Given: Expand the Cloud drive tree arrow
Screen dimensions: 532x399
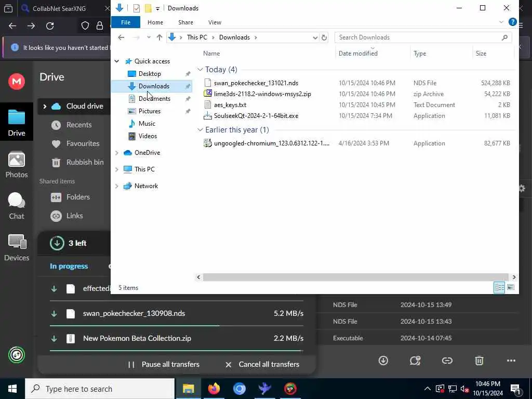Looking at the screenshot, I should [45, 106].
